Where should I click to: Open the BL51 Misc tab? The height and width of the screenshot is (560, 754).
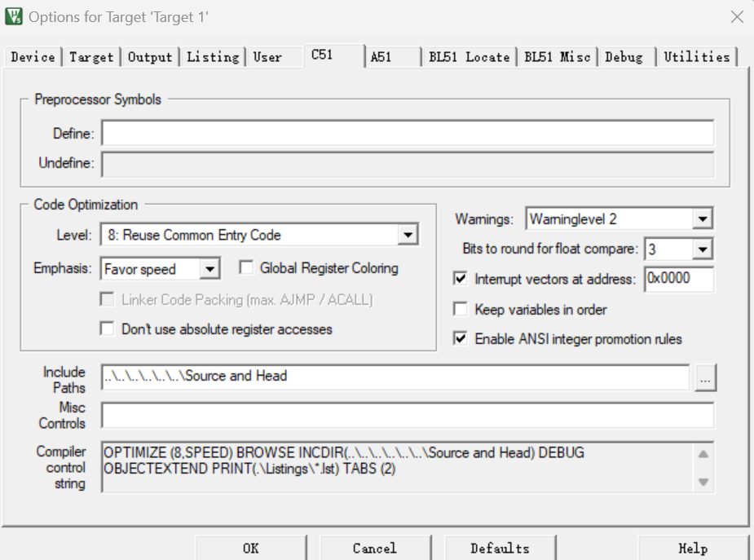(x=558, y=57)
